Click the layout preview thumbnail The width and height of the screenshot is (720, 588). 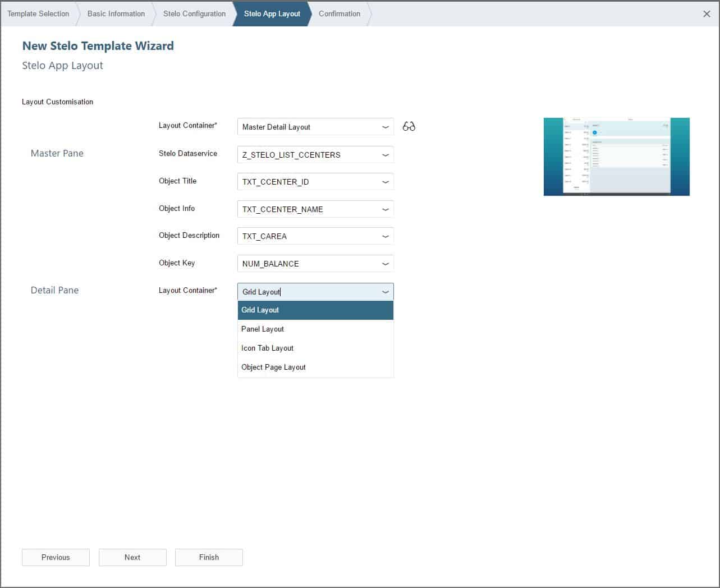tap(616, 157)
